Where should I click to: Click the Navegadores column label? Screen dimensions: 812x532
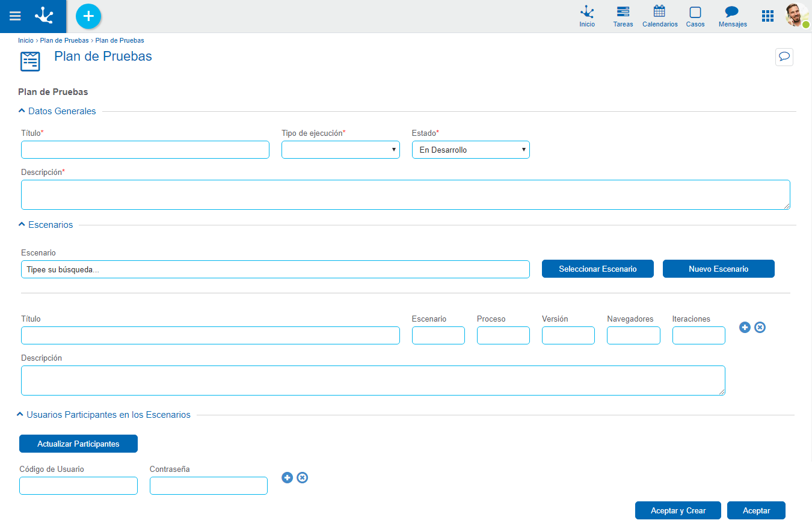[630, 319]
